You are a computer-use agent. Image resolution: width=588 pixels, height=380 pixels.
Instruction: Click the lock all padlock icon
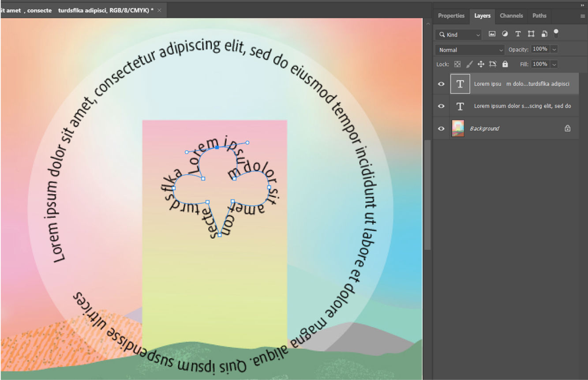[505, 64]
